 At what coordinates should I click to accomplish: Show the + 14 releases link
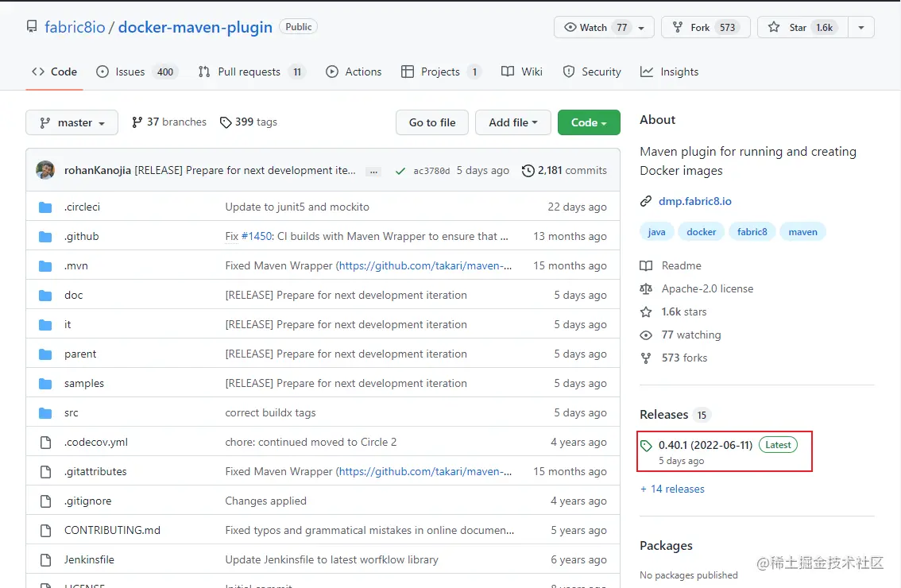pyautogui.click(x=672, y=489)
